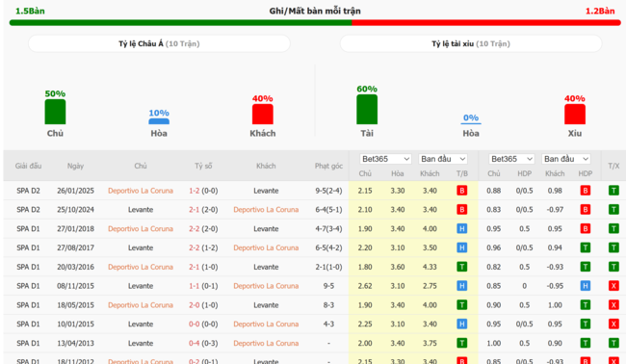The width and height of the screenshot is (626, 364).
Task: Select the Tỷ lệ Châu Á tab
Action: [159, 43]
